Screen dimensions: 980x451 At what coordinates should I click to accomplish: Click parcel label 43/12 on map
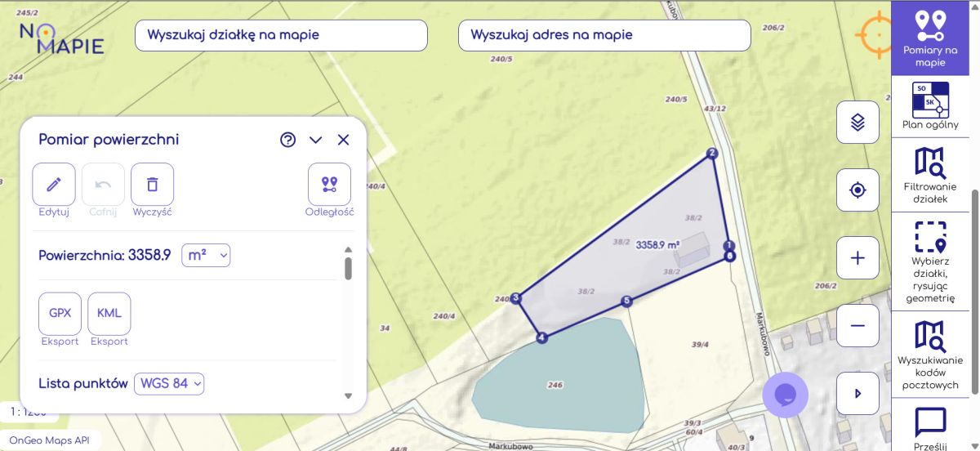(715, 108)
